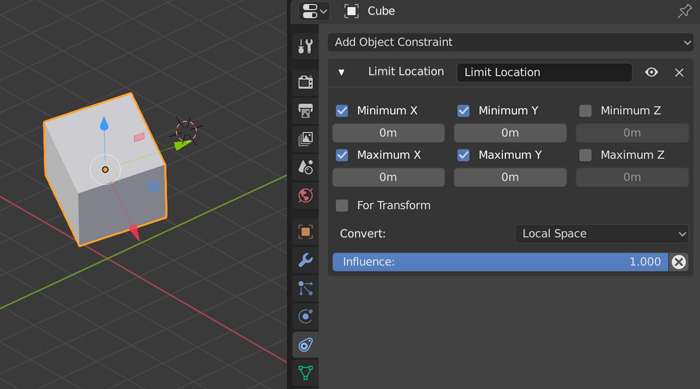This screenshot has height=389, width=700.
Task: Uncheck the Minimum Y checkbox
Action: [x=463, y=110]
